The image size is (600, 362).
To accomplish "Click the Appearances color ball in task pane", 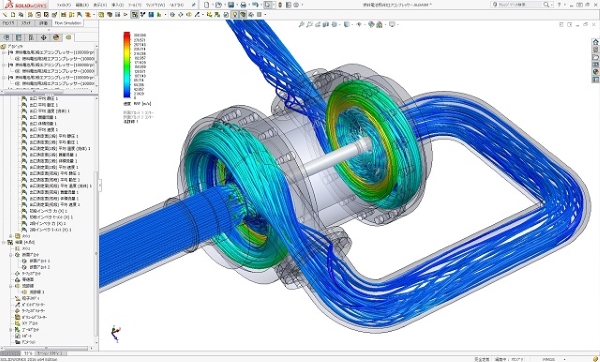I will (595, 72).
